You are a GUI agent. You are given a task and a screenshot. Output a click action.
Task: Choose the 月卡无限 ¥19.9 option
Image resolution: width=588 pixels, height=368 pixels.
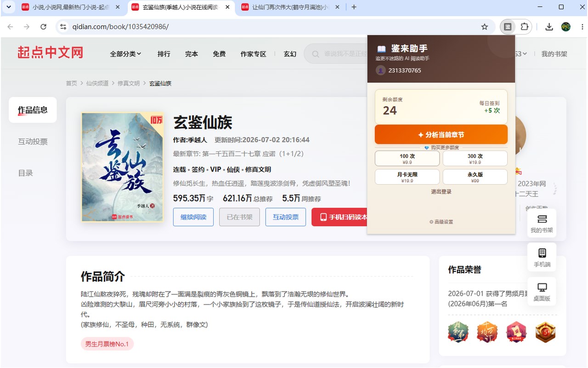pyautogui.click(x=407, y=177)
